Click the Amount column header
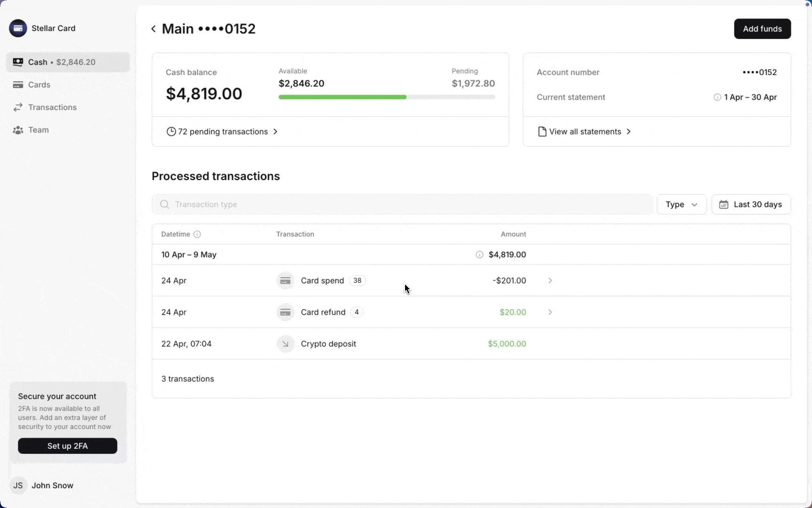The width and height of the screenshot is (812, 508). coord(514,234)
